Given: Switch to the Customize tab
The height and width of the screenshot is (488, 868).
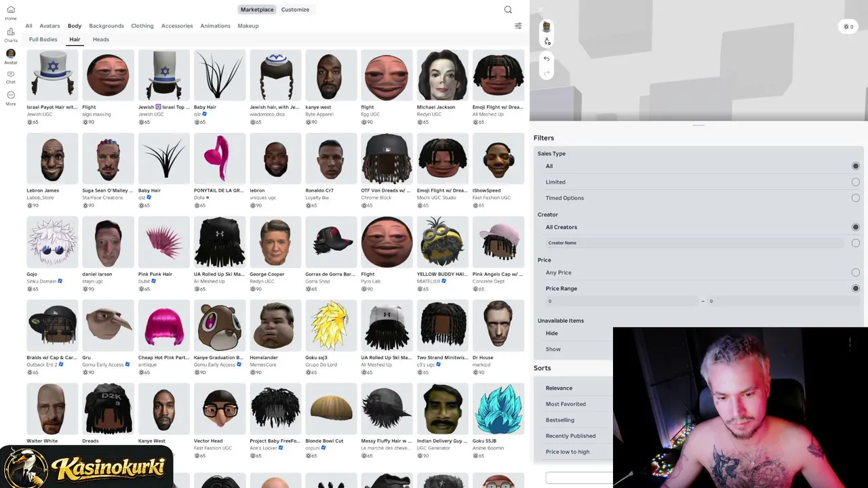Looking at the screenshot, I should [295, 9].
